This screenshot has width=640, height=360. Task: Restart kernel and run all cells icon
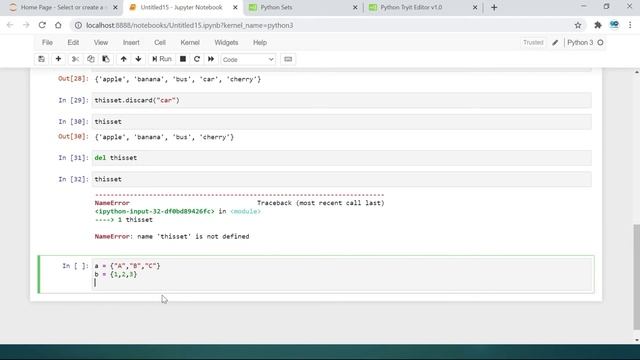point(211,59)
